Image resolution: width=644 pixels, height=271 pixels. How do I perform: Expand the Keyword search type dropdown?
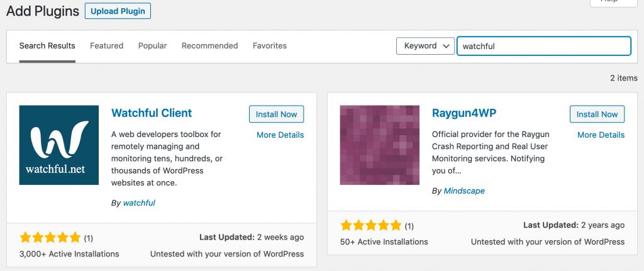tap(426, 46)
